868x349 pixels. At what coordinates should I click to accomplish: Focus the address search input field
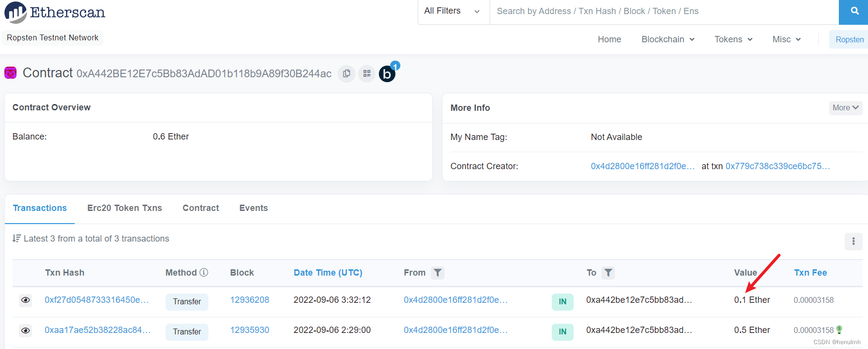coord(664,11)
